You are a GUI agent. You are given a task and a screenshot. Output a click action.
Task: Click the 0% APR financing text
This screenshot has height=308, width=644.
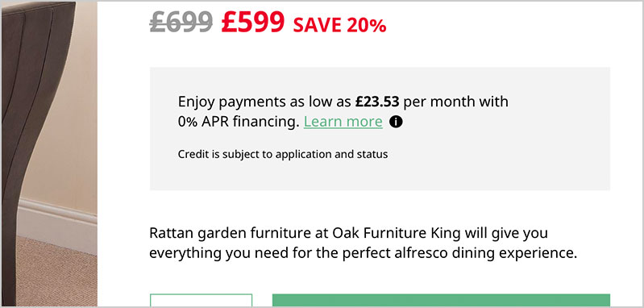click(x=239, y=122)
